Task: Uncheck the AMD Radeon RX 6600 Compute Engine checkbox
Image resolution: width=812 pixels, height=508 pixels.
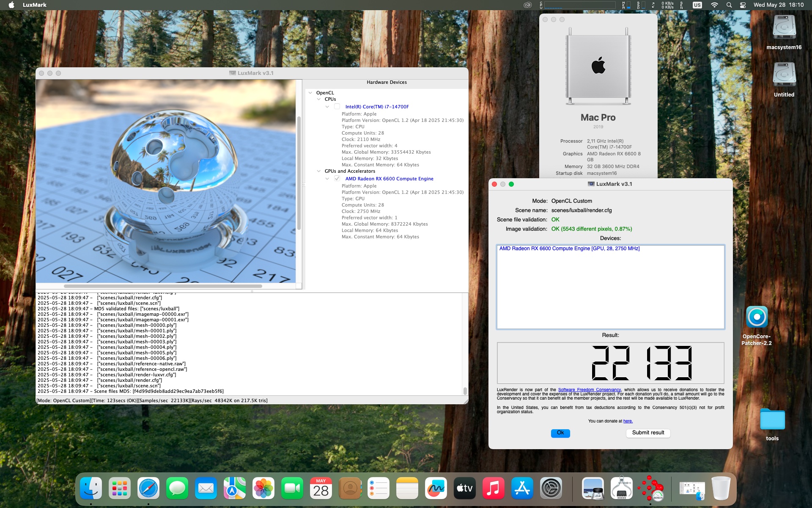Action: tap(337, 179)
